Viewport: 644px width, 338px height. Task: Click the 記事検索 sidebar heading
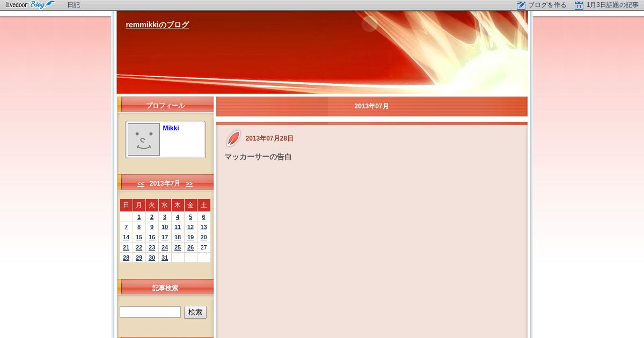(x=165, y=288)
